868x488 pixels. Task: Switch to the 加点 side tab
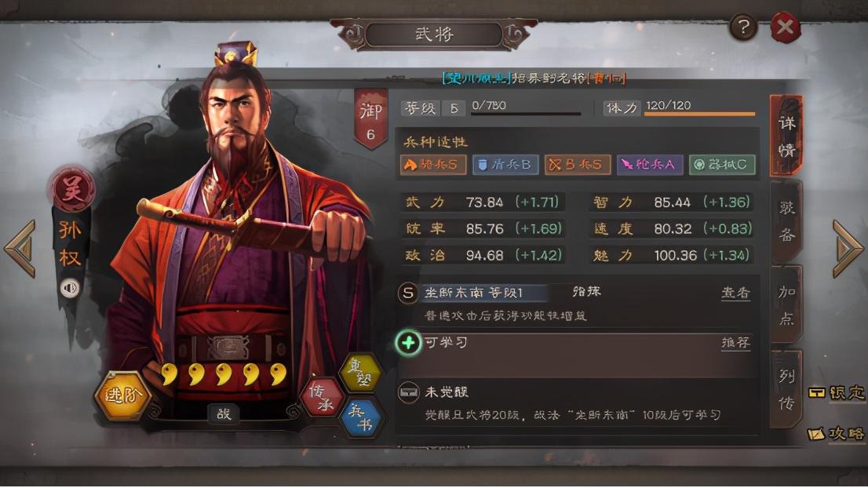(786, 305)
